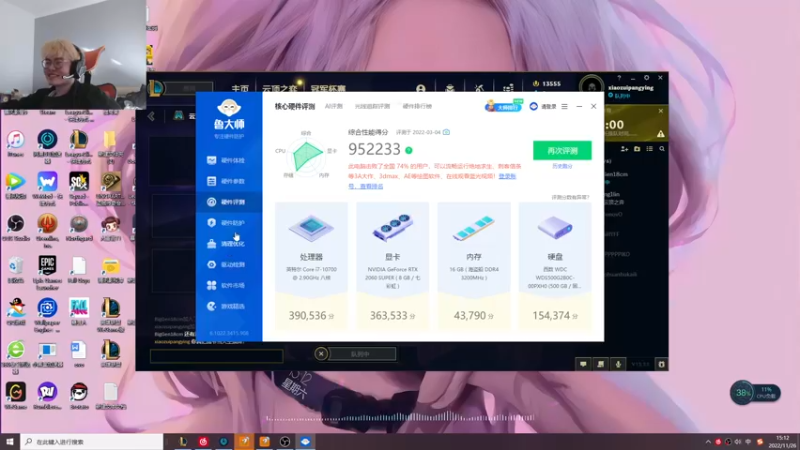Viewport: 800px width, 450px height.
Task: Click the 大师排行 promo badge in Ludashi
Action: (503, 106)
